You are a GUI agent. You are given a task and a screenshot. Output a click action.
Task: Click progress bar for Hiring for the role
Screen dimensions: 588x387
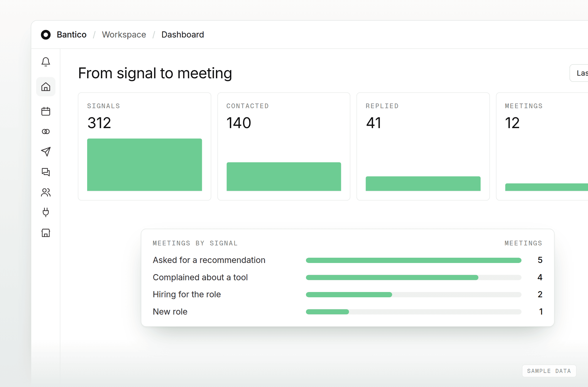pyautogui.click(x=413, y=295)
